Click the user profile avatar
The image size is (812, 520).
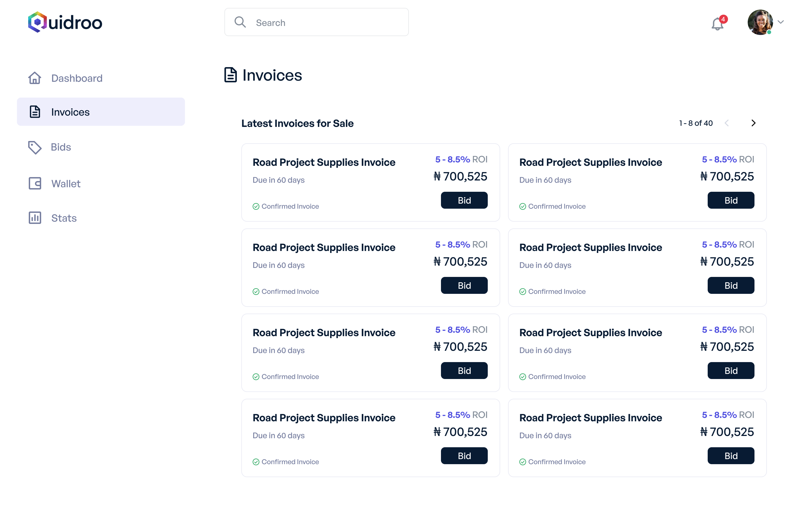click(760, 22)
